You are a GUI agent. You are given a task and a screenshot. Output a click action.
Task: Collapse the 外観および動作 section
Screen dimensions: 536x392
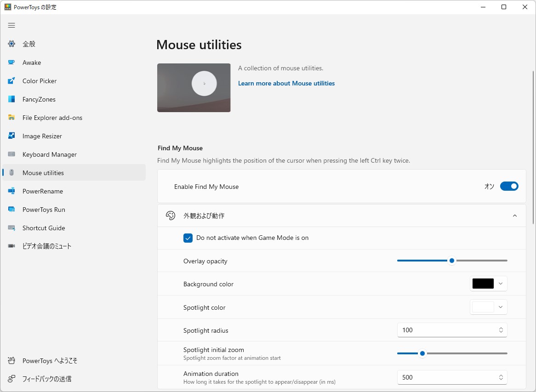click(515, 216)
